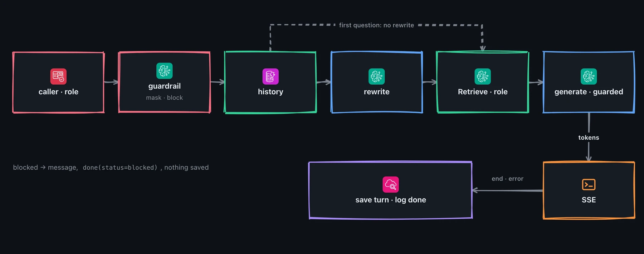This screenshot has width=644, height=254.
Task: Select the 'done(status=blocked)' code text
Action: [120, 168]
